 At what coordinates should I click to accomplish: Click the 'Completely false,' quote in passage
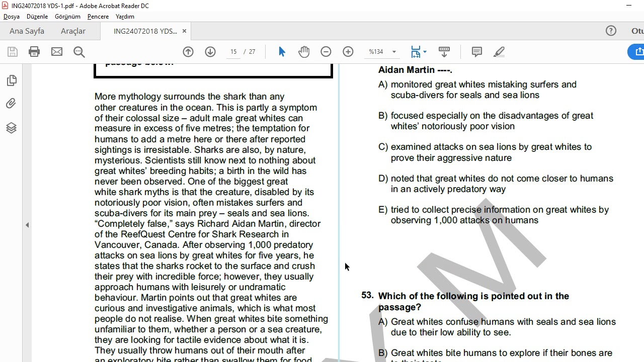click(x=134, y=224)
